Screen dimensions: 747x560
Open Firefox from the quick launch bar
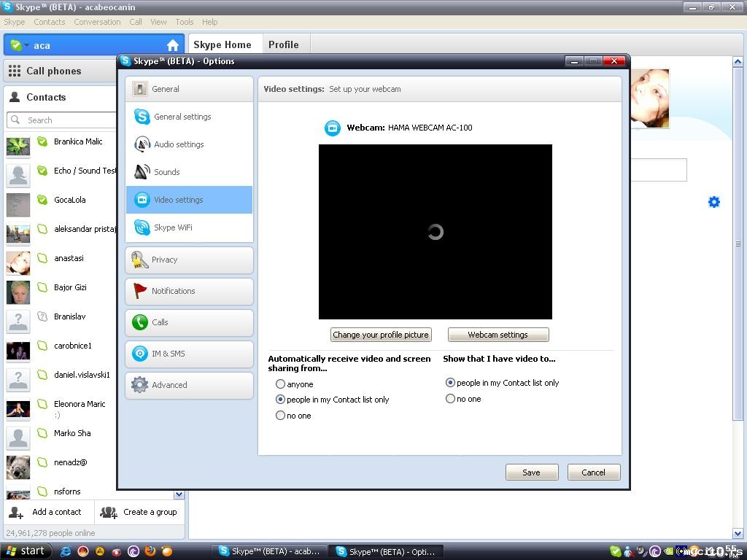coord(150,551)
